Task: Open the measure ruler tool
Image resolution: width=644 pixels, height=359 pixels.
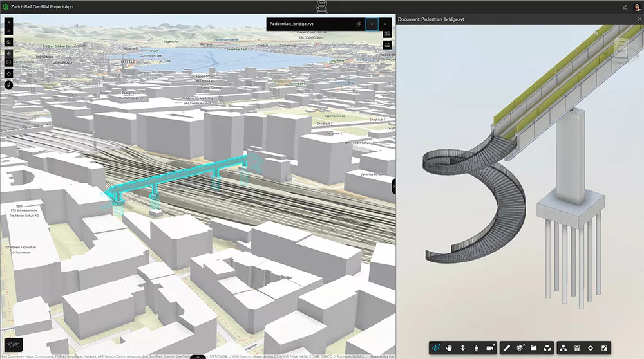Action: (x=506, y=348)
